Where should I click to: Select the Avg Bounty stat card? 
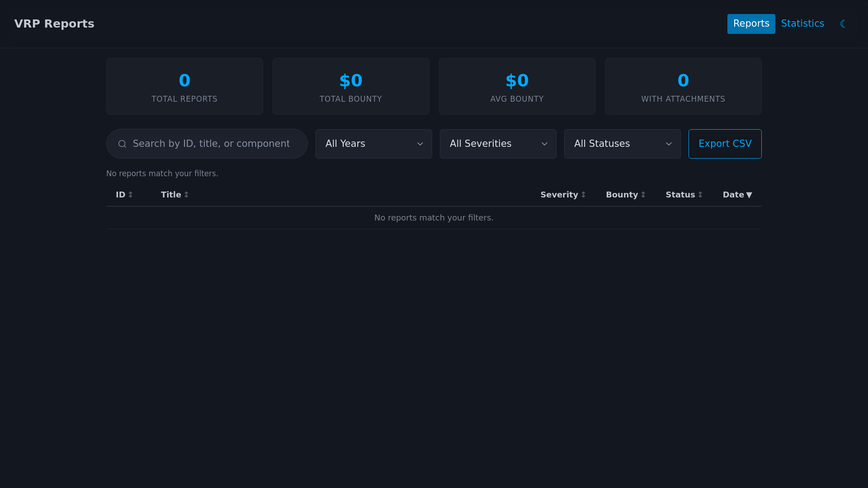coord(517,86)
